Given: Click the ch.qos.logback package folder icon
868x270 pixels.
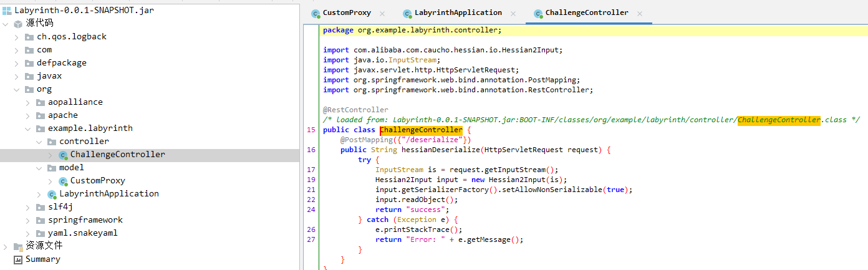Looking at the screenshot, I should 29,37.
